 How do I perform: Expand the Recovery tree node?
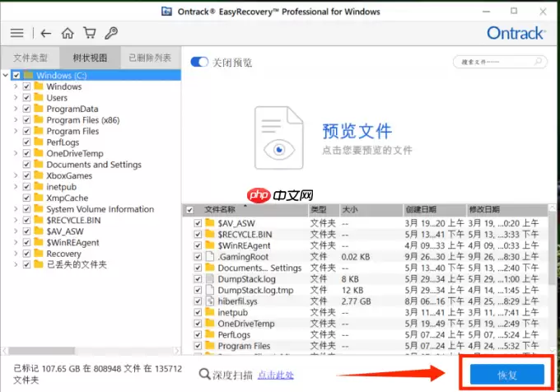tap(16, 254)
